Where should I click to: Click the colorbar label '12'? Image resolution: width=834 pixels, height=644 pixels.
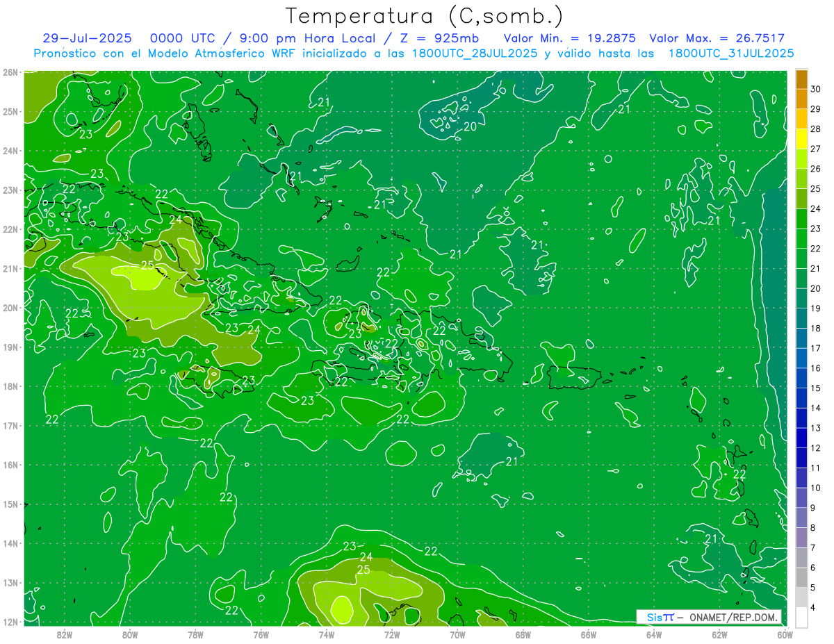point(816,448)
